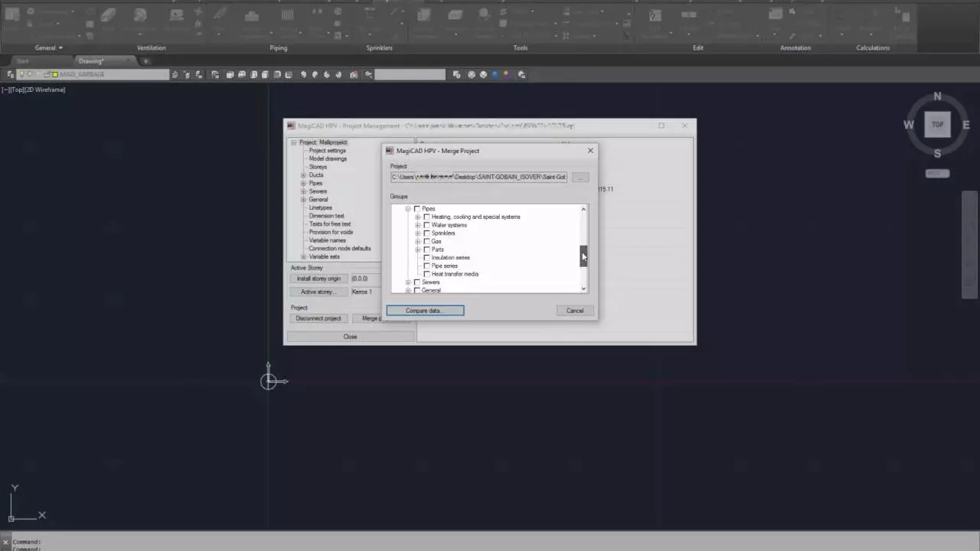Collapse the Pipes node in the Groups tree
Screen dimensions: 980x551
pos(408,209)
